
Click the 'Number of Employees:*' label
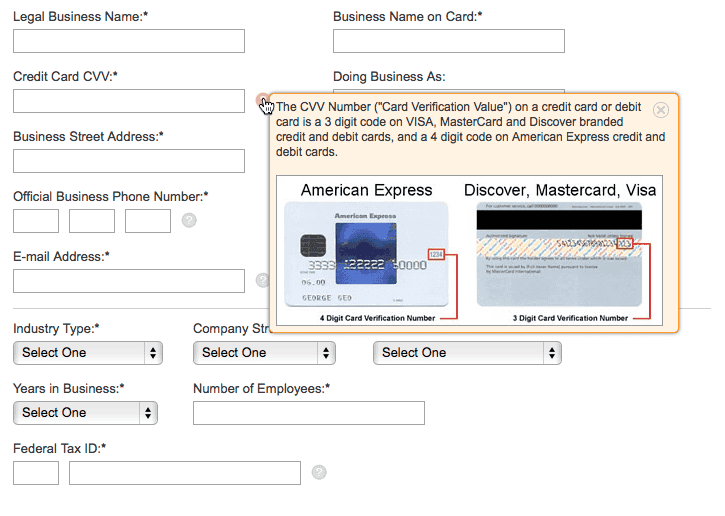coord(262,388)
